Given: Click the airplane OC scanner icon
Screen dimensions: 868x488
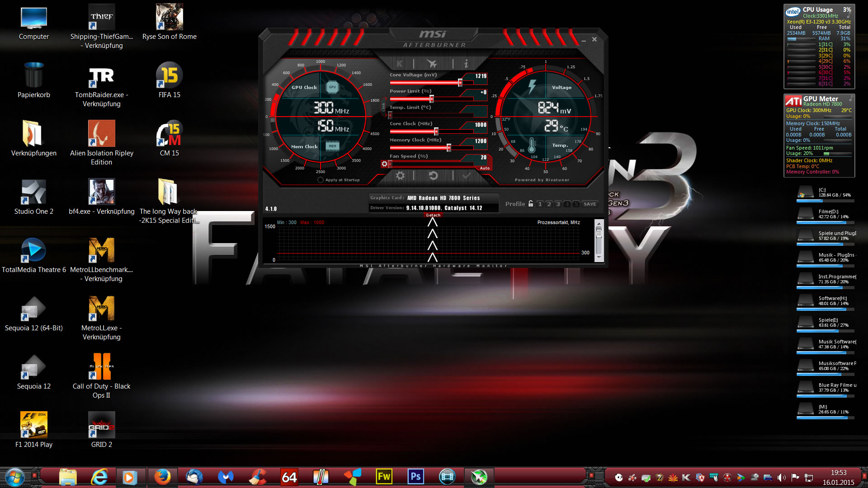Looking at the screenshot, I should click(432, 64).
